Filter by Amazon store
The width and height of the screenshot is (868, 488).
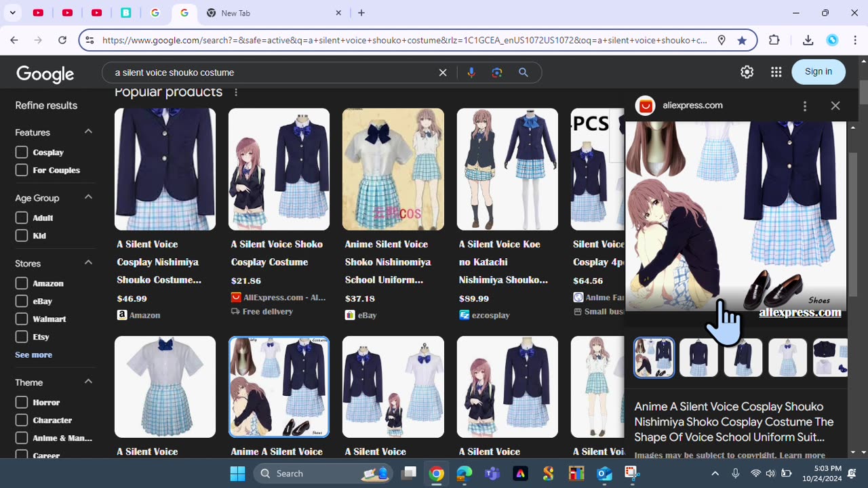[x=22, y=283]
